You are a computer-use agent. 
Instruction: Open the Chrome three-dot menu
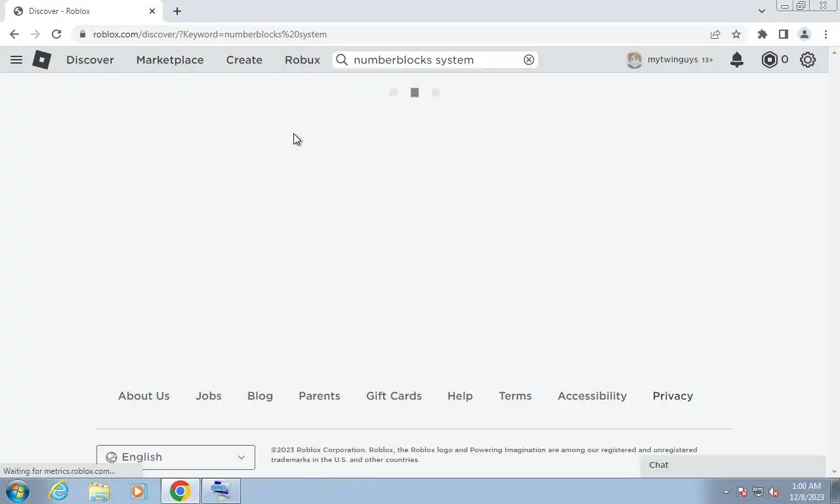826,34
